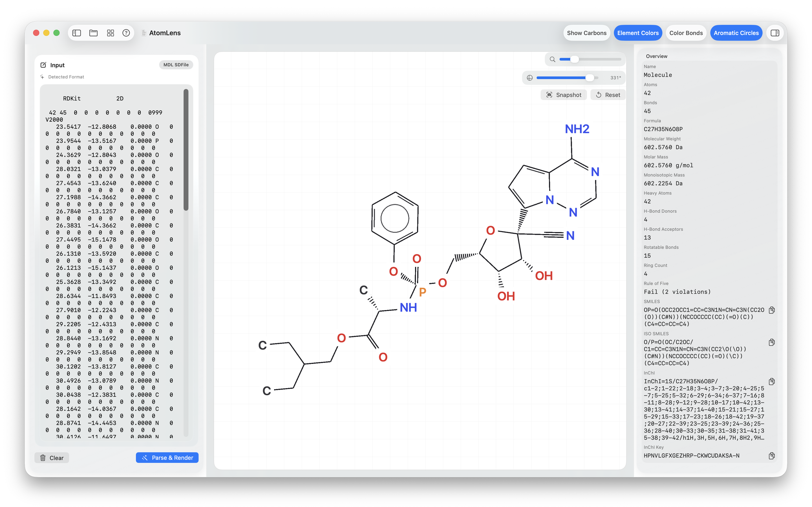This screenshot has height=507, width=812.
Task: Toggle the left sidebar icon
Action: click(x=76, y=33)
